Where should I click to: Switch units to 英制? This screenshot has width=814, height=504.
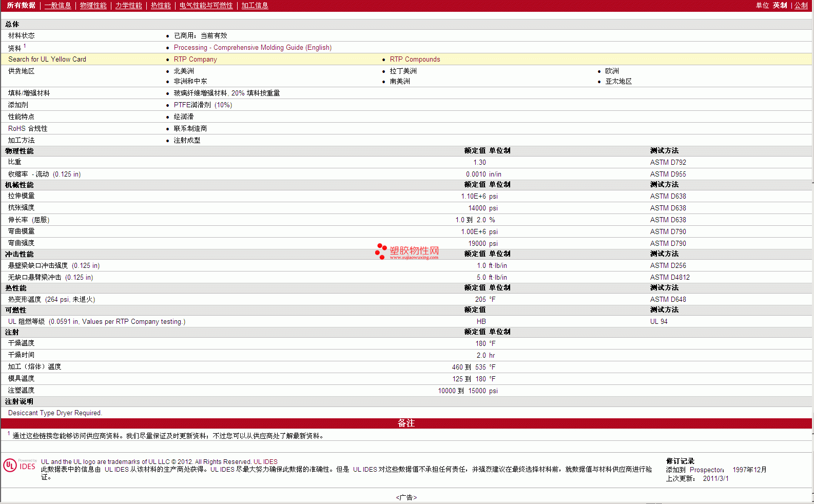(x=780, y=5)
